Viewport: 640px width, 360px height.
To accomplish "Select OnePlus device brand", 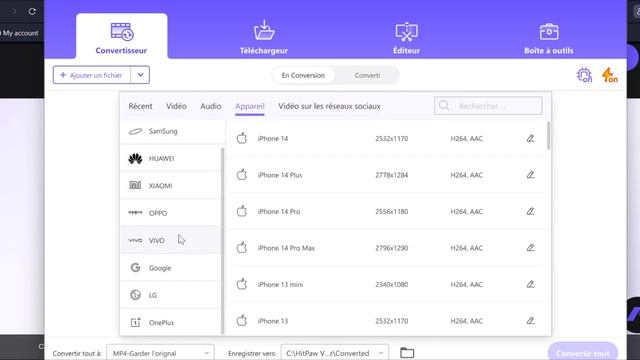I will coord(171,322).
